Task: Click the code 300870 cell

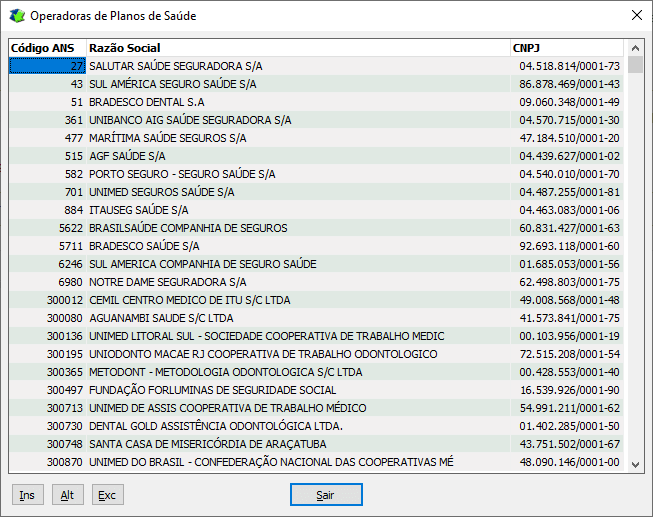Action: click(65, 462)
